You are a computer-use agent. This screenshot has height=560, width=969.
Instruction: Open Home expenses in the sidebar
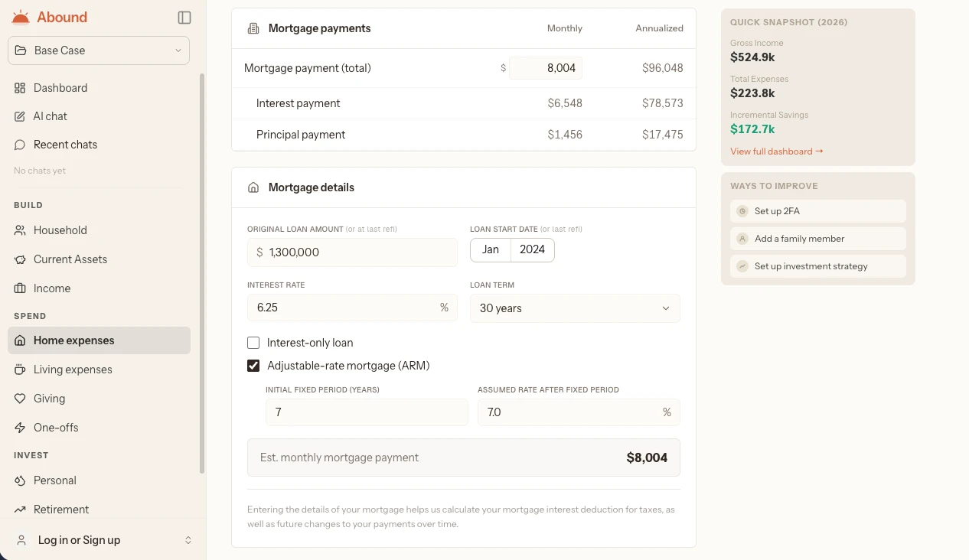click(x=99, y=340)
